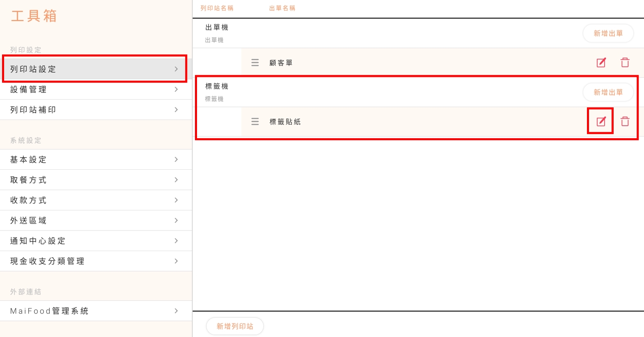Screen dimensions: 644x337
Task: Add new ticket to 標籤機 station
Action: pos(608,92)
